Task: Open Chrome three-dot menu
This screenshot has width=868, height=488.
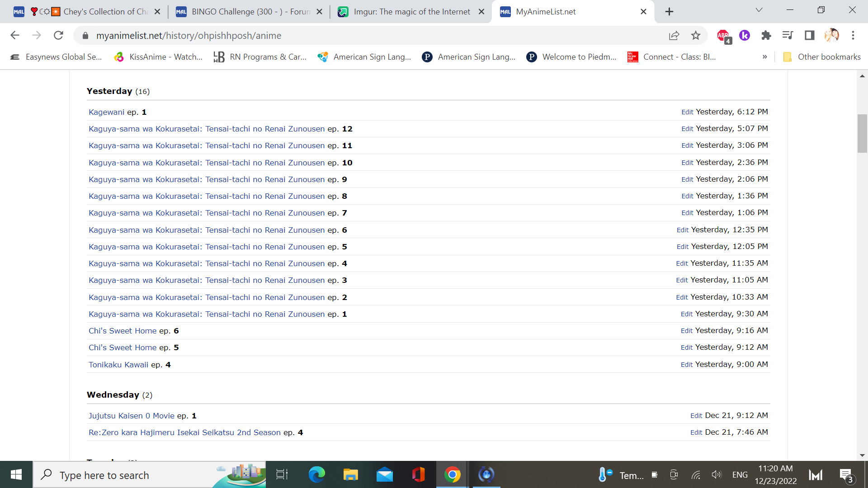Action: (x=853, y=35)
